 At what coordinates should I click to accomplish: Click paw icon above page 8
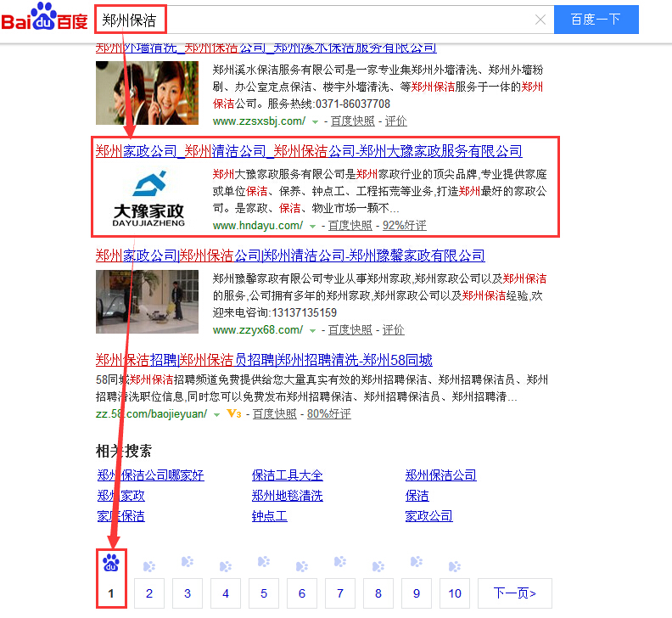coord(378,566)
